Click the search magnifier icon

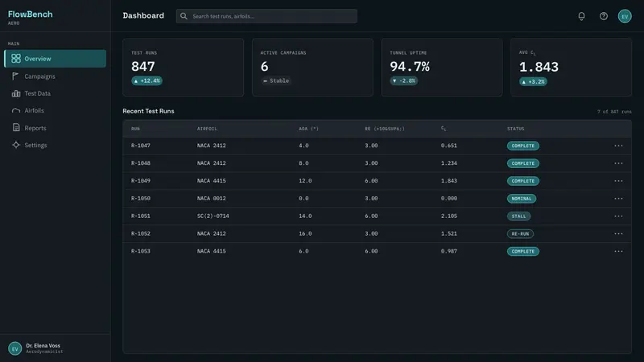(x=184, y=16)
